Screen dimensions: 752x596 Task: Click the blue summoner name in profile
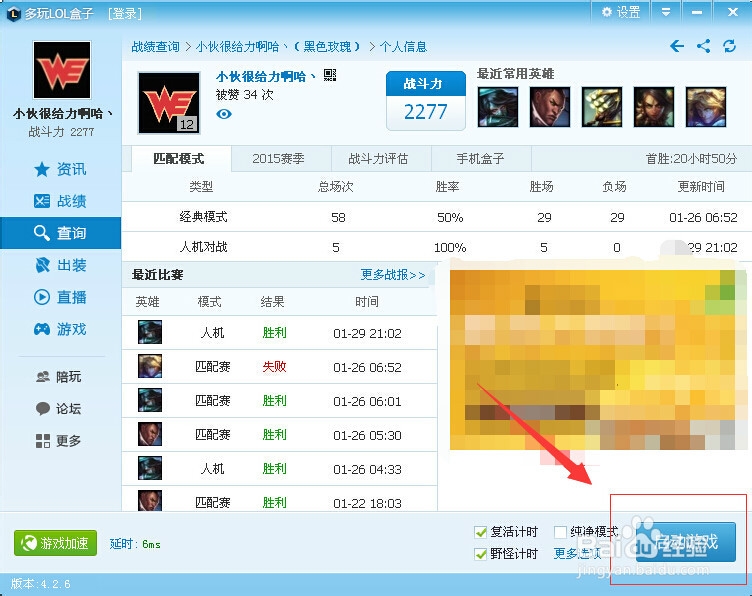pyautogui.click(x=265, y=77)
